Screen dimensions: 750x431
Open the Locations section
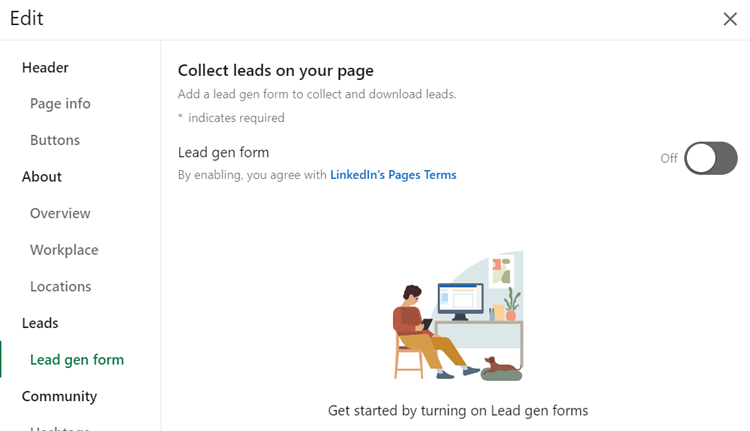(x=61, y=286)
